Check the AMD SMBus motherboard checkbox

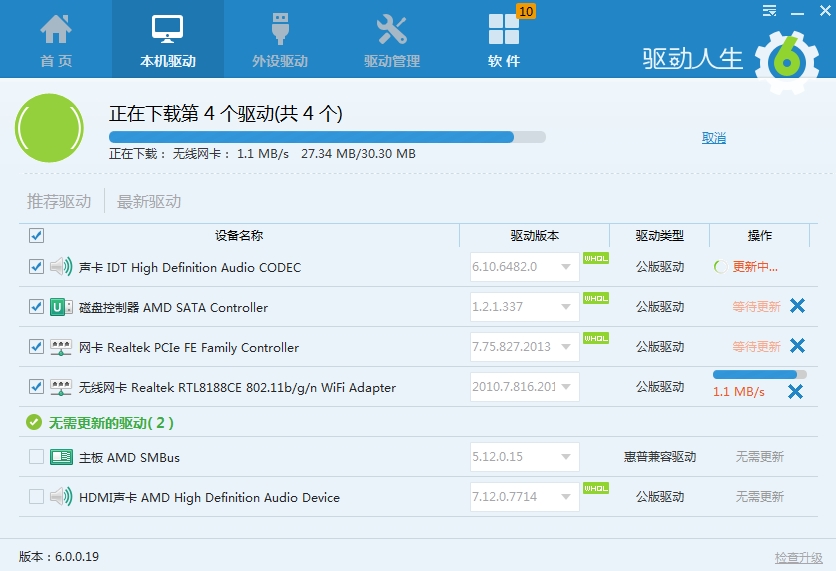(x=36, y=457)
